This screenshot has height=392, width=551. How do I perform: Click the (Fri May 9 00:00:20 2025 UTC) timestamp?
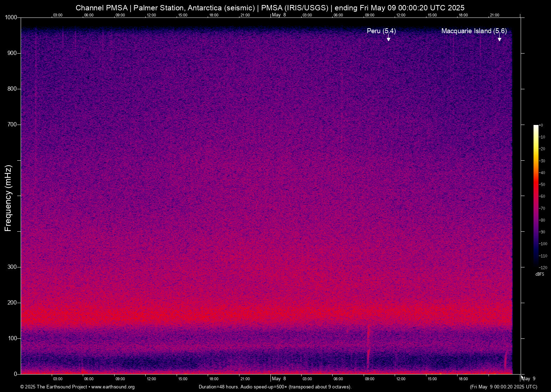coord(504,387)
